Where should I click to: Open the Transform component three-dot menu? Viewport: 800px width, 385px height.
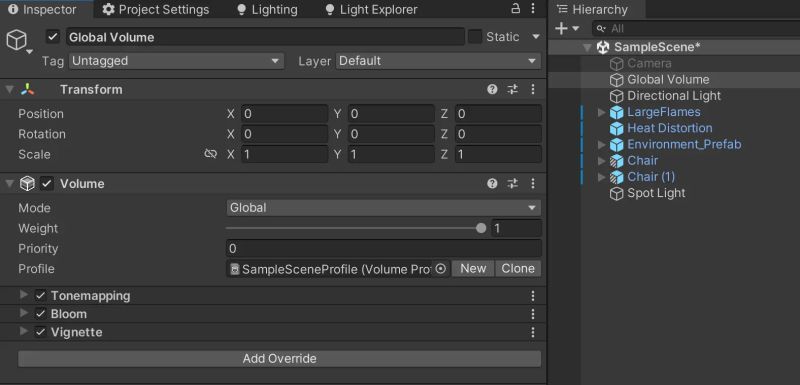(533, 89)
